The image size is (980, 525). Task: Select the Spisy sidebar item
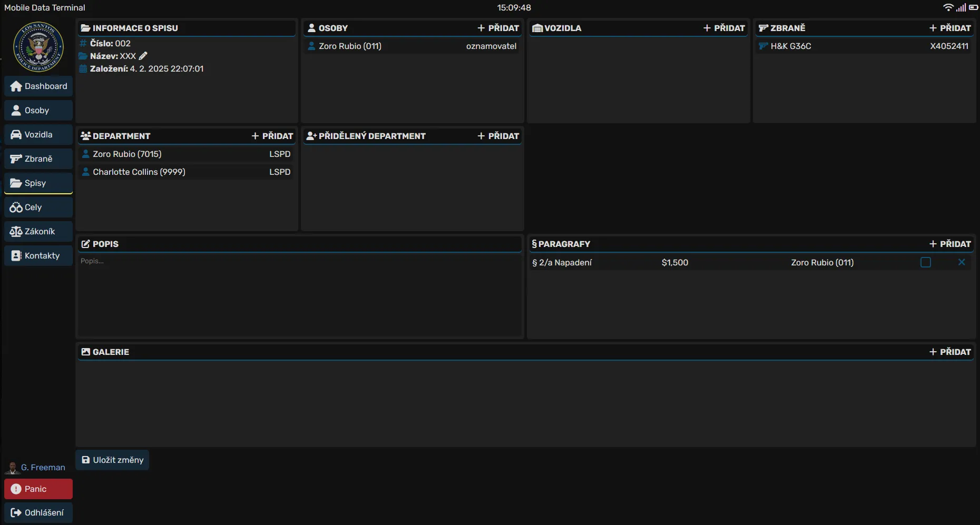[x=38, y=183]
